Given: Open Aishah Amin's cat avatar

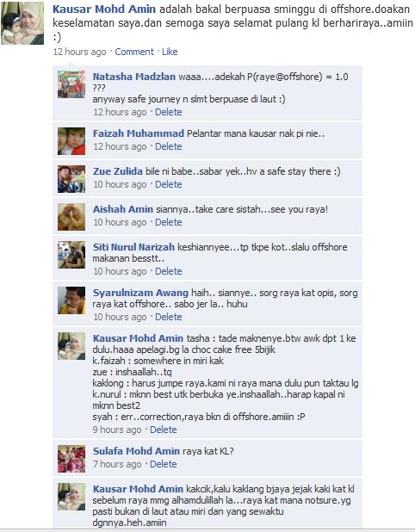Looking at the screenshot, I should point(71,217).
